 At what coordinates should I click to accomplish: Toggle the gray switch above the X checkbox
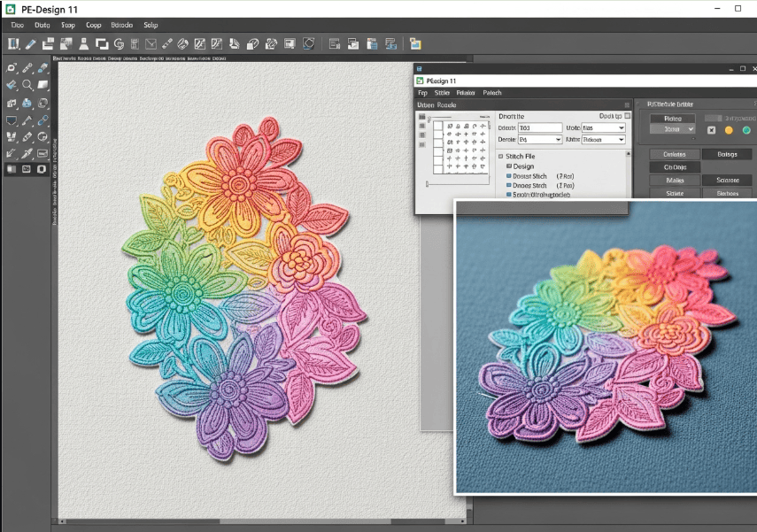pyautogui.click(x=713, y=118)
